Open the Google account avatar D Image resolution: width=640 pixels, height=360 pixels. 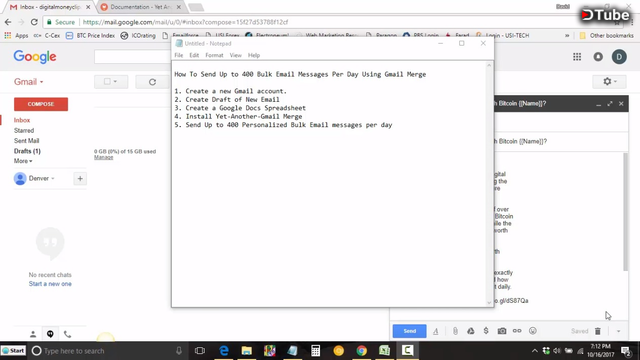click(619, 57)
